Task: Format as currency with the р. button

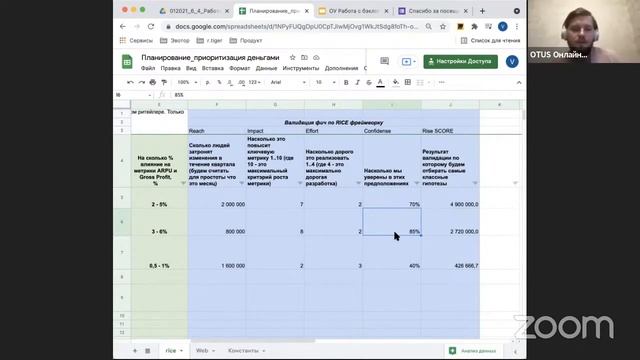Action: point(208,82)
